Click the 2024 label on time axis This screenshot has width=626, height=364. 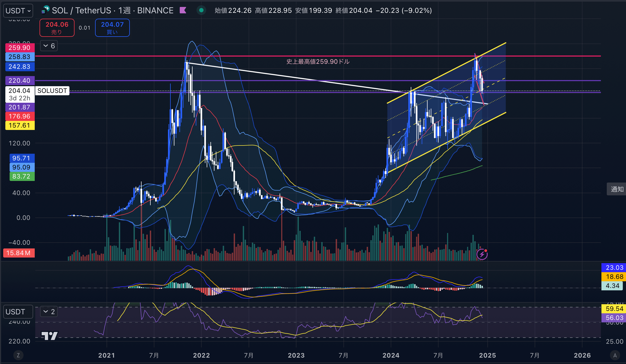tap(391, 355)
